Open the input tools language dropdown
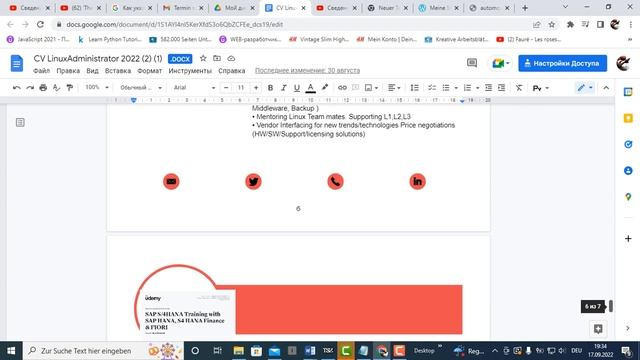Viewport: 640px width, 360px height. pyautogui.click(x=541, y=88)
